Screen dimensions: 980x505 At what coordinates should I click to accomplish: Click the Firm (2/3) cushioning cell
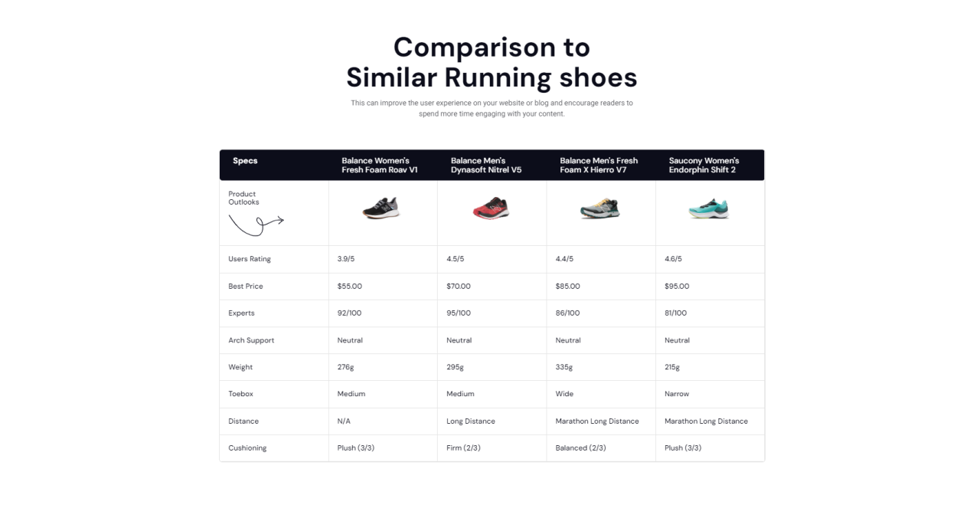pyautogui.click(x=463, y=448)
